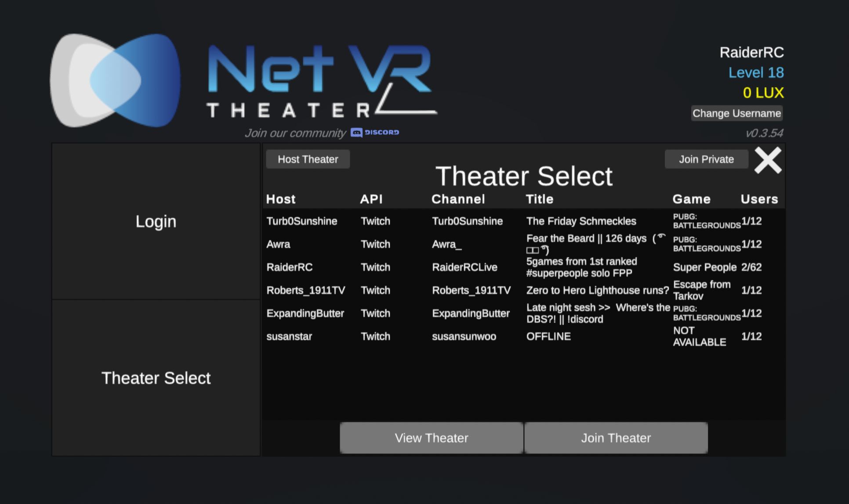Select host row Awra
This screenshot has height=504, width=849.
pos(523,244)
